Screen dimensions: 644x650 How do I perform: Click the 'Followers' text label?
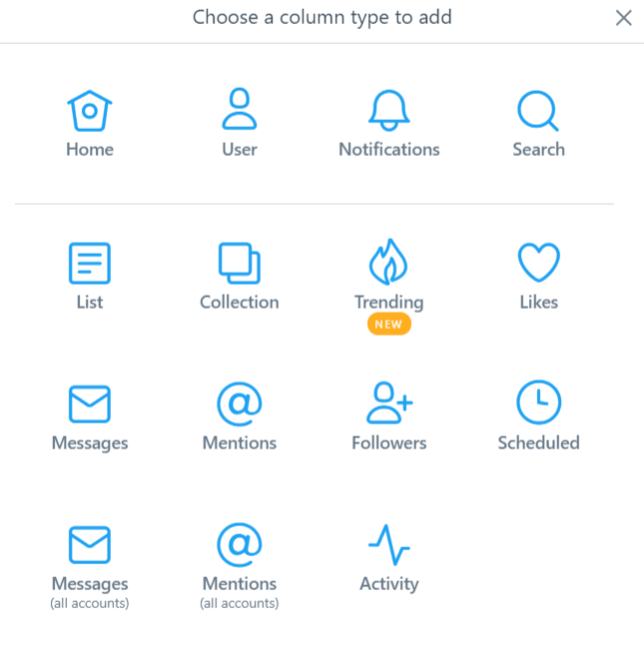point(389,443)
